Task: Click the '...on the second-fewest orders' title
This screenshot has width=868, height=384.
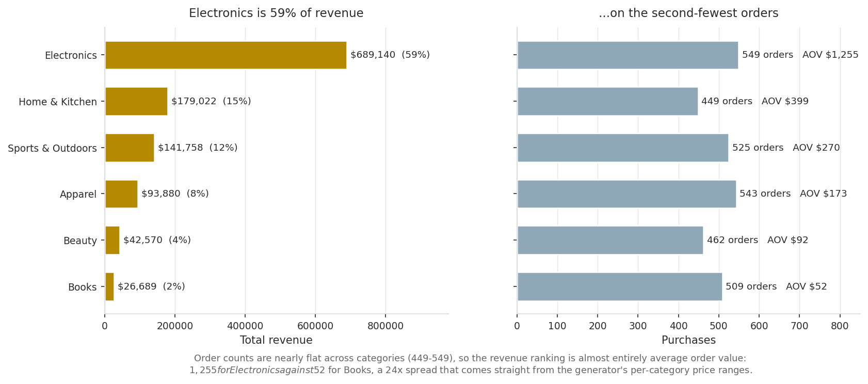Action: pos(688,13)
